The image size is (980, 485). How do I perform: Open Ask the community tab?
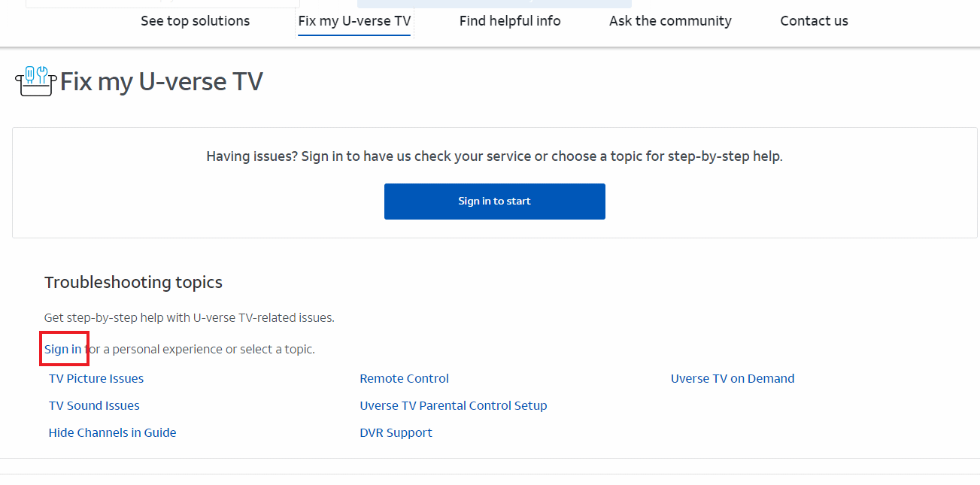pos(670,21)
